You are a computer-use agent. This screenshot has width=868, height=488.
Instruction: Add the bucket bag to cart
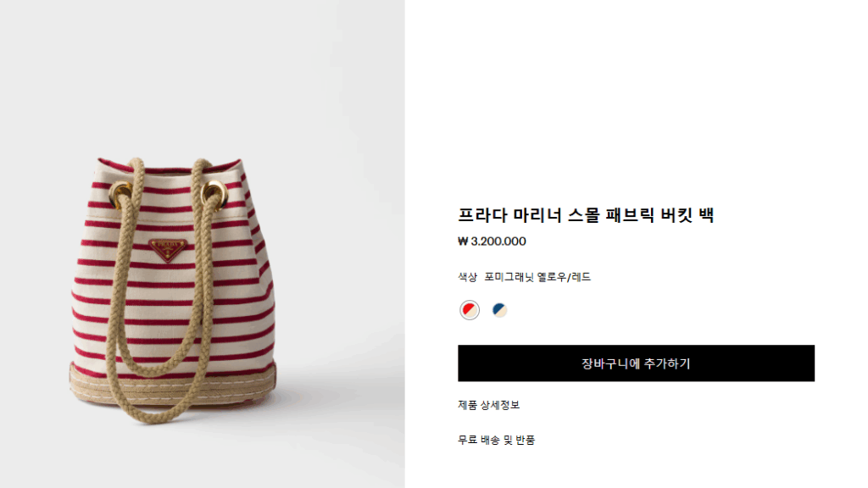point(636,363)
